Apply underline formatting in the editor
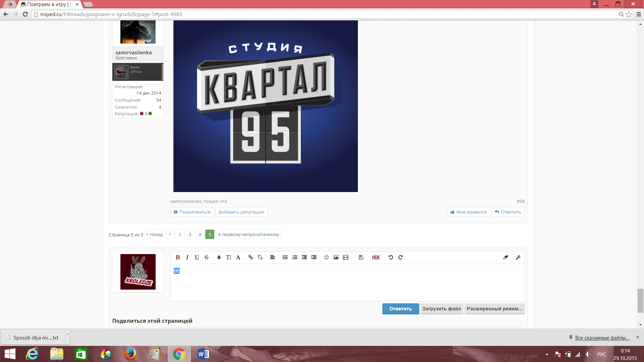The height and width of the screenshot is (362, 644). 197,257
